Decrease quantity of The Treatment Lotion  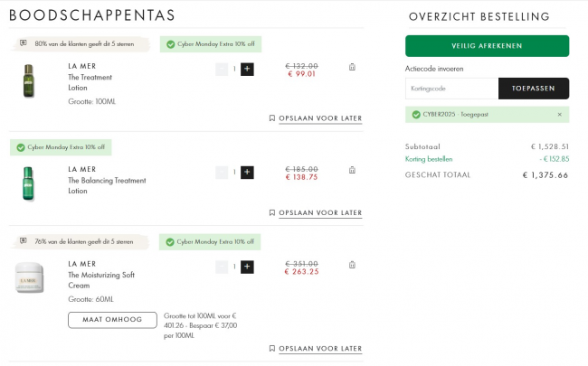tap(222, 69)
